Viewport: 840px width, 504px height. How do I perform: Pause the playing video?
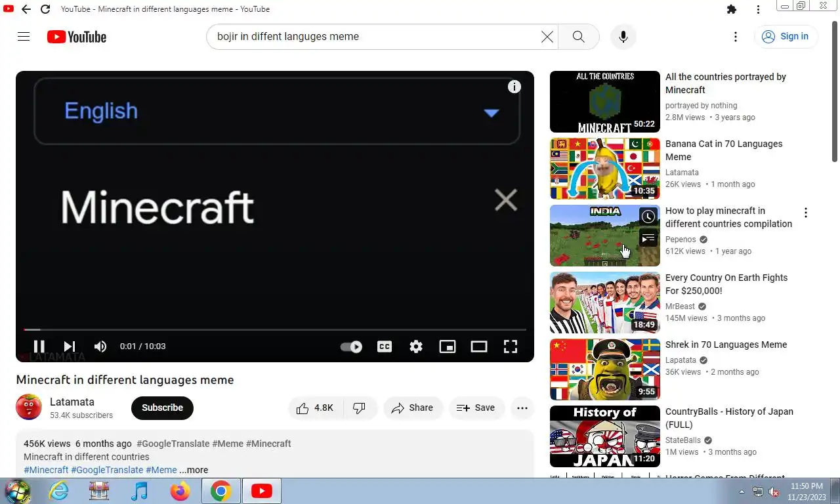(x=39, y=346)
